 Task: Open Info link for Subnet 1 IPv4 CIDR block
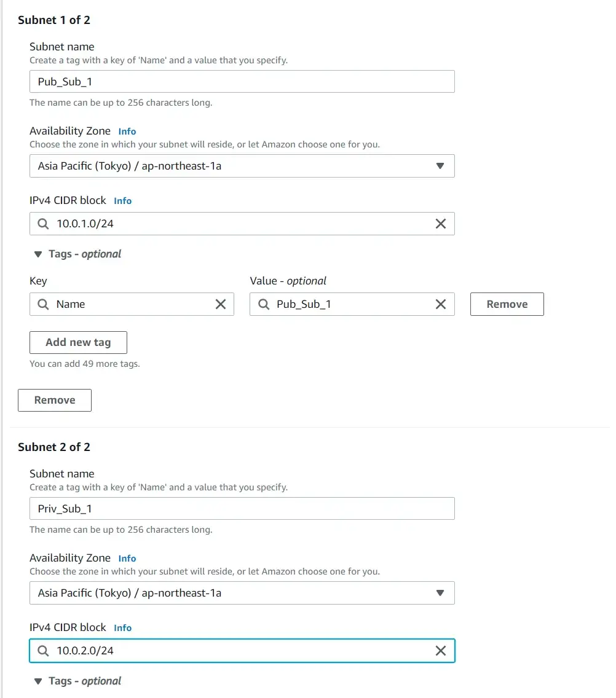click(122, 201)
